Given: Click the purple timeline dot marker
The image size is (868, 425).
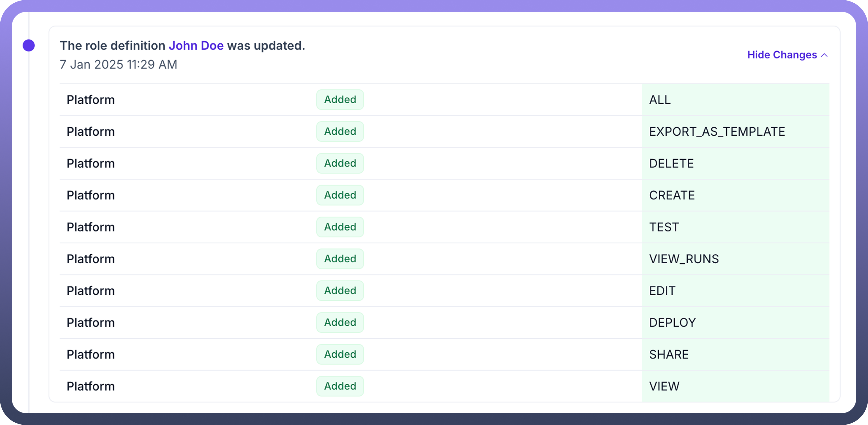Looking at the screenshot, I should click(29, 45).
